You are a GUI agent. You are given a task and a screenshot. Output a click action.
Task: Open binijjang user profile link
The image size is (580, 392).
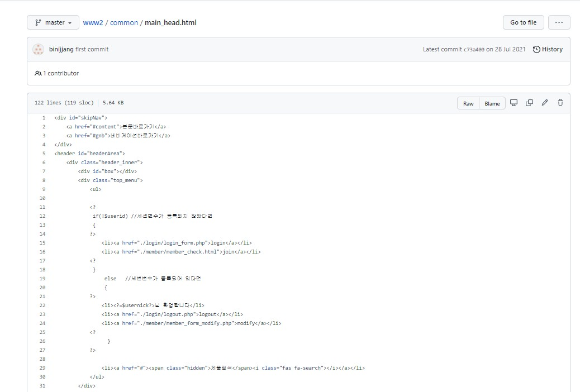click(61, 49)
